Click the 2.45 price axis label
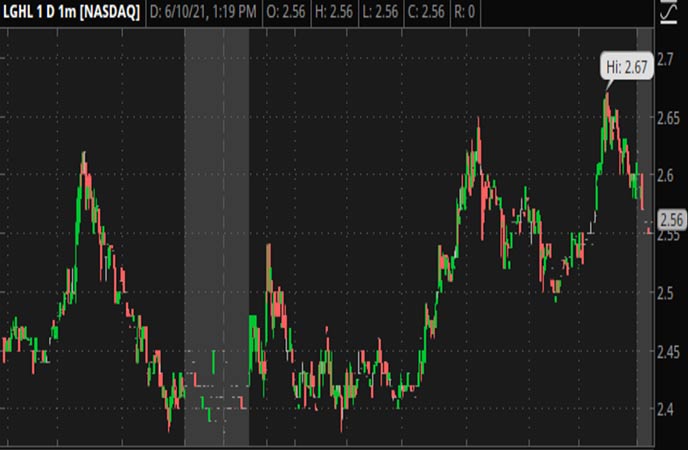The height and width of the screenshot is (450, 688). [668, 352]
